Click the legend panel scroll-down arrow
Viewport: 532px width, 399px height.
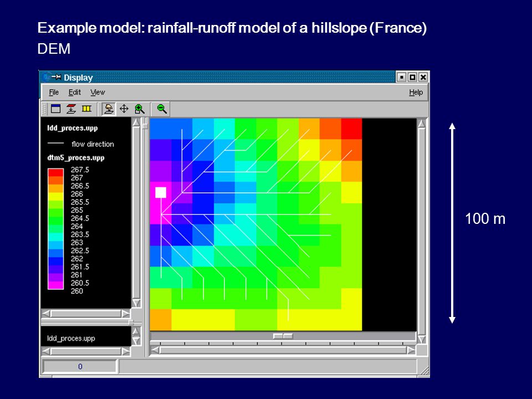tap(136, 303)
